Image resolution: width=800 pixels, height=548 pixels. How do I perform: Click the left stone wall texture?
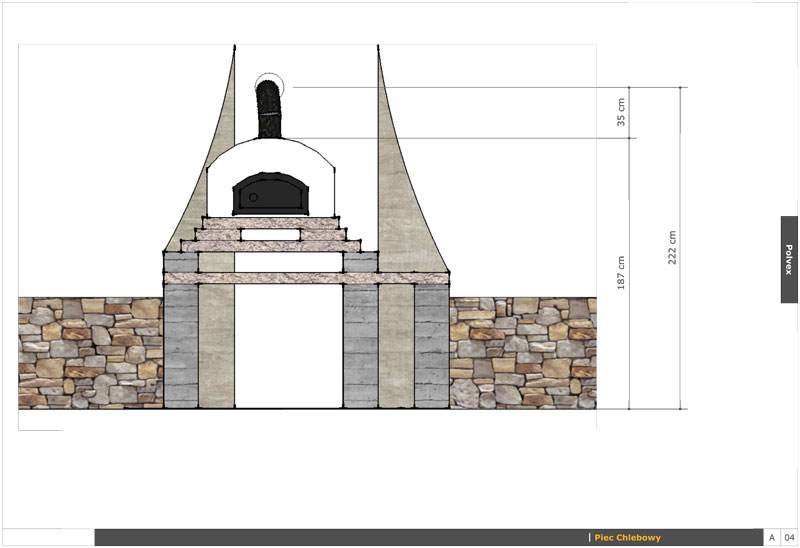pos(90,352)
